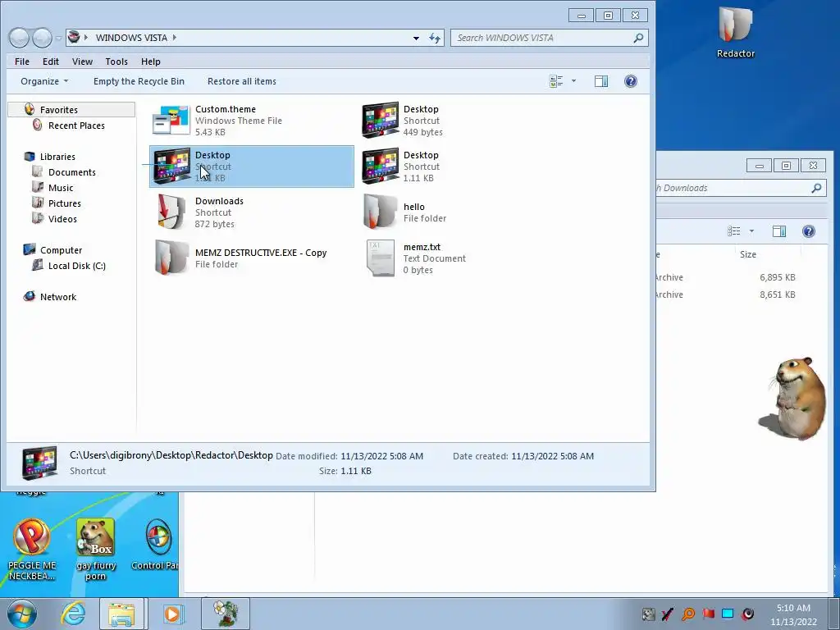
Task: Open PEGGLE ME NECKBEA... desktop icon
Action: click(x=32, y=549)
